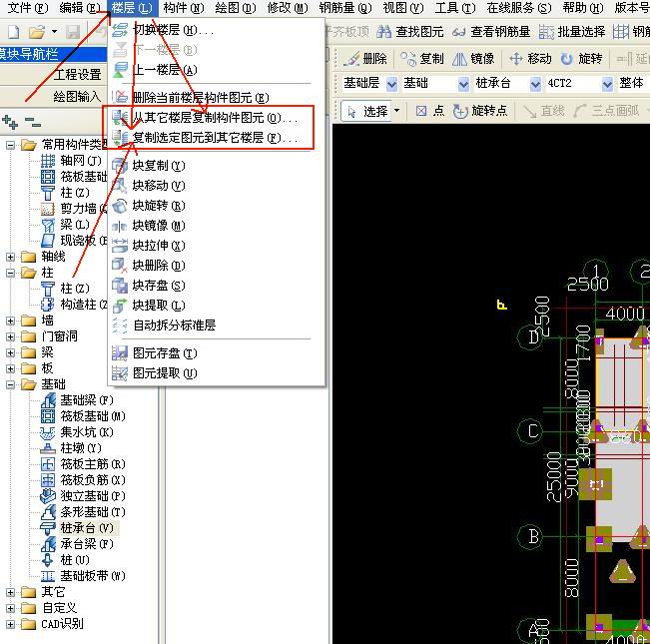Select the 点 point drawing tool
The width and height of the screenshot is (650, 644).
[x=429, y=111]
